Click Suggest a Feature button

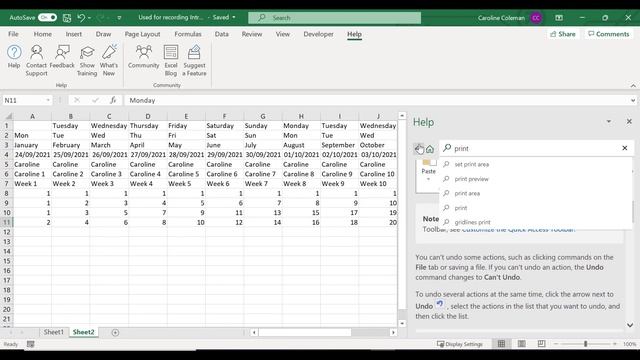(194, 60)
